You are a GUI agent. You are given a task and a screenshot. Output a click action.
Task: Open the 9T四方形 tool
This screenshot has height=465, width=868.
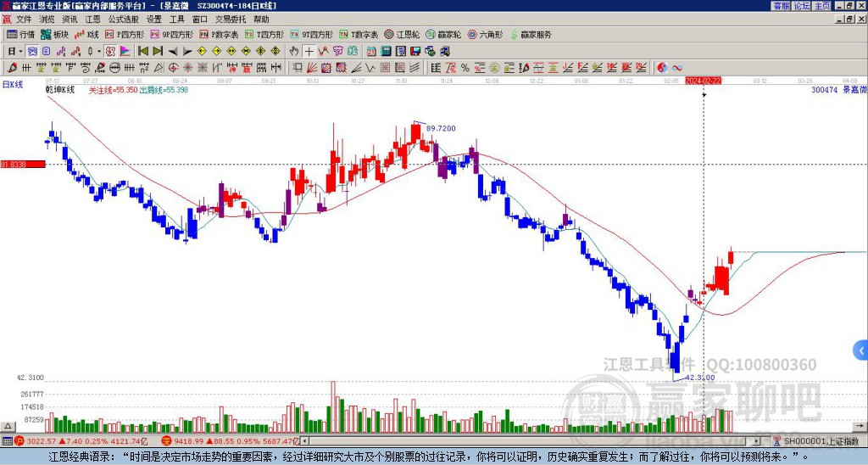click(x=311, y=34)
